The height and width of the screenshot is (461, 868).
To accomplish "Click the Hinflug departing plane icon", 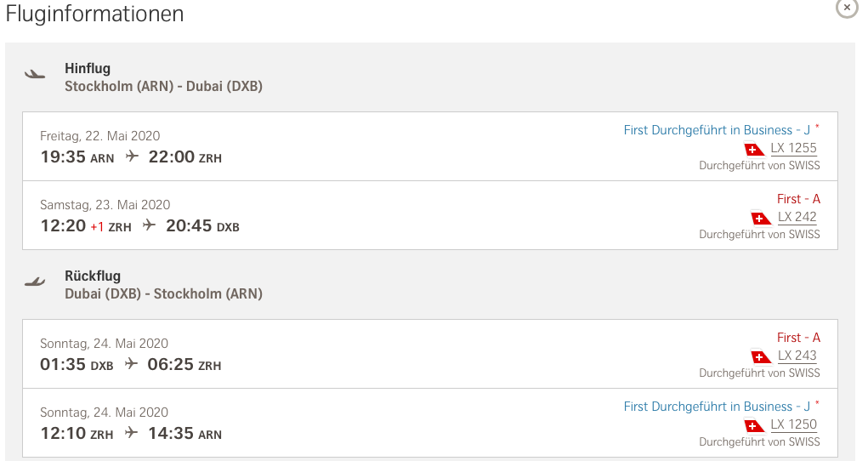I will 35,74.
